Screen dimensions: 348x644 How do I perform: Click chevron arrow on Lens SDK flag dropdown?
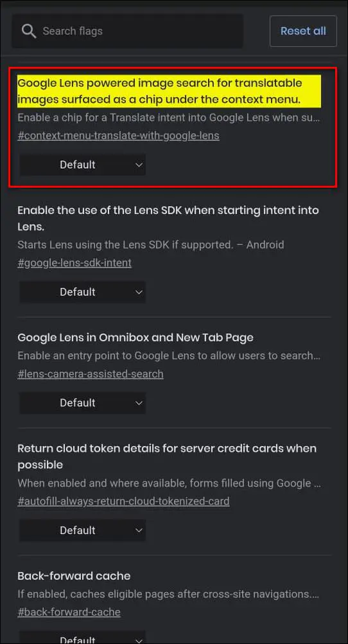point(139,292)
